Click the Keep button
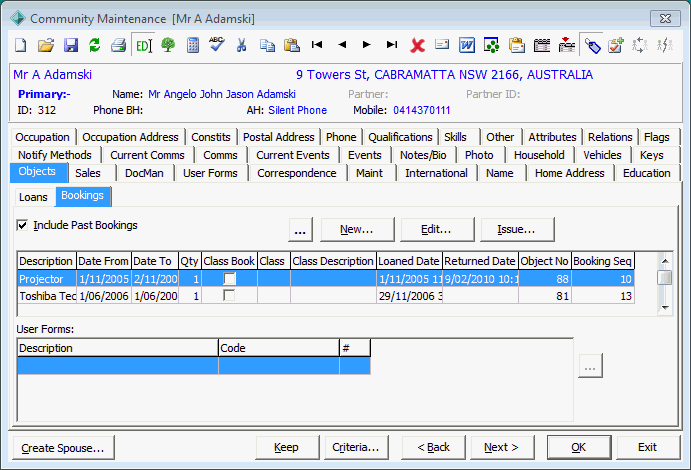691x470 pixels. (287, 448)
